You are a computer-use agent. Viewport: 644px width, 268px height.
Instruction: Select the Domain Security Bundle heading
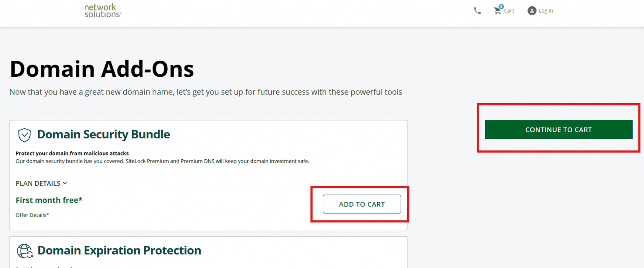(103, 134)
